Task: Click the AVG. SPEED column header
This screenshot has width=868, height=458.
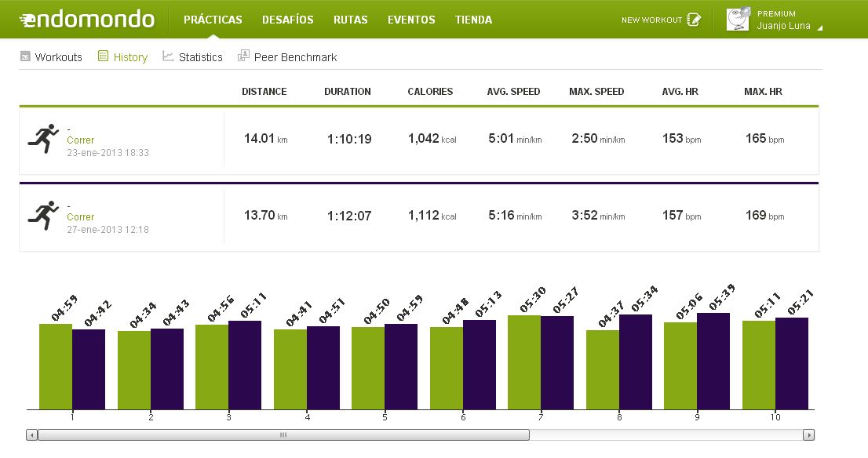Action: tap(514, 91)
